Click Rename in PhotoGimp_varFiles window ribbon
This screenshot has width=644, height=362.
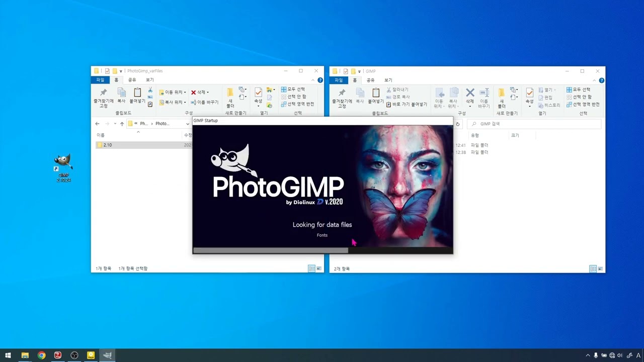coord(205,102)
